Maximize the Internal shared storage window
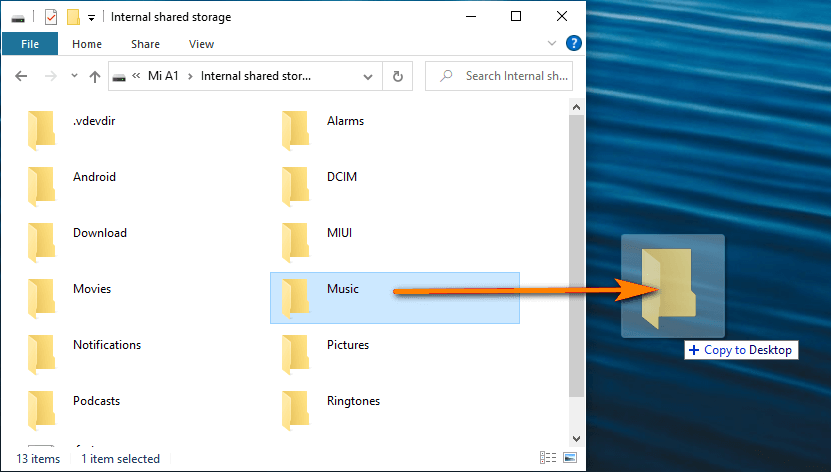831x472 pixels. coord(516,16)
